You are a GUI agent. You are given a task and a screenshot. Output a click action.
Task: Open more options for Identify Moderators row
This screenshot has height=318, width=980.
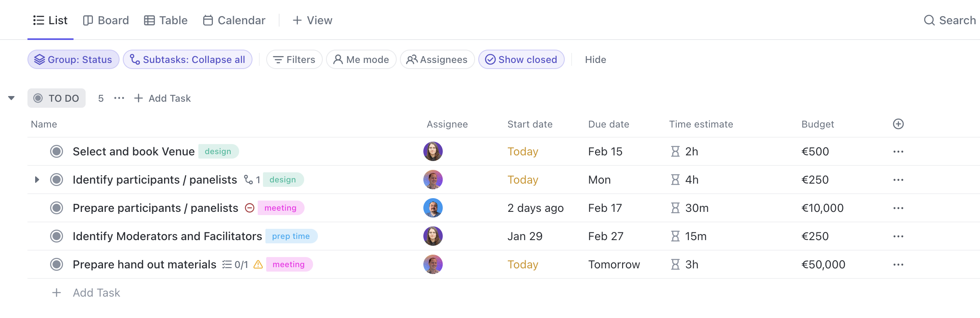point(898,236)
